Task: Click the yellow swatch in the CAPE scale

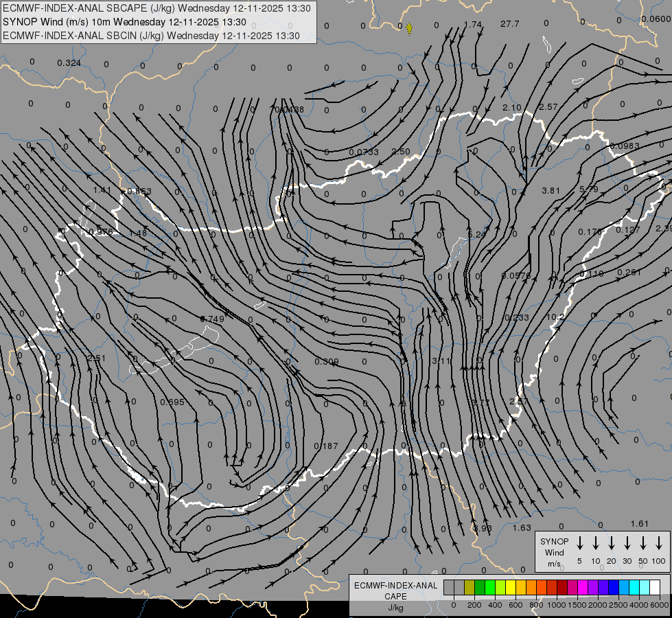Action: coord(511,588)
